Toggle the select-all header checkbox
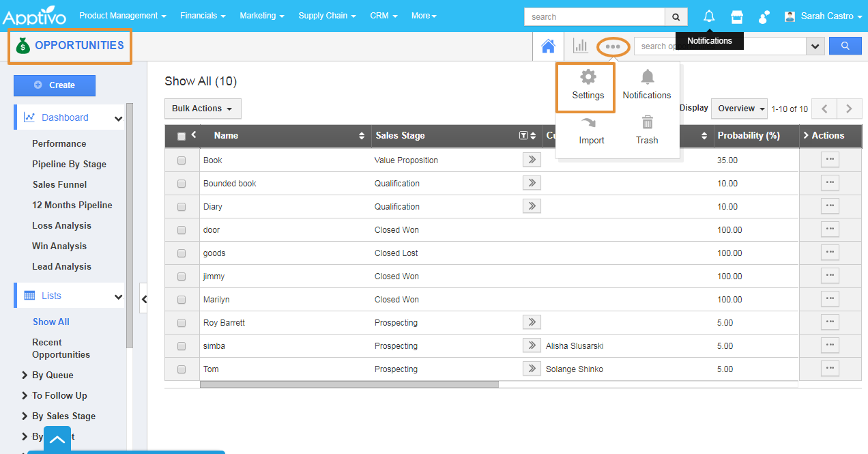 182,137
